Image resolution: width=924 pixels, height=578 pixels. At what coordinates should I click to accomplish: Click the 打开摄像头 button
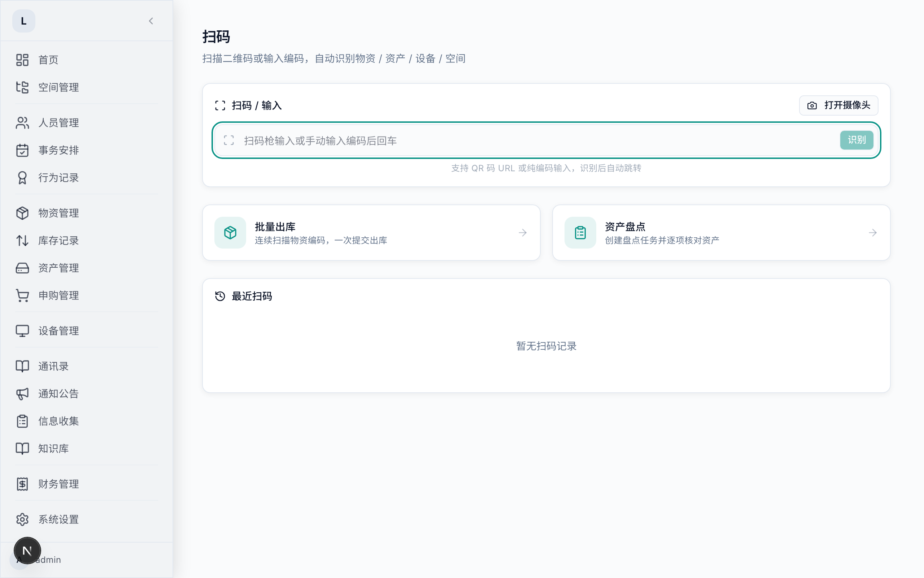click(x=838, y=105)
